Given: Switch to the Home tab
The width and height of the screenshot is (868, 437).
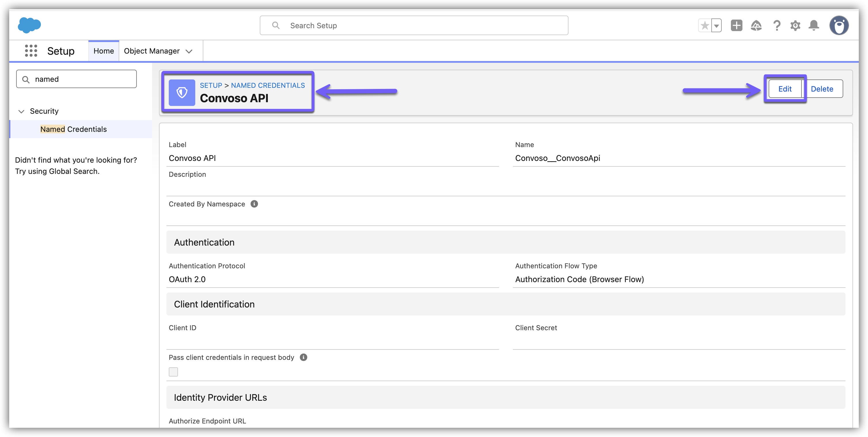Looking at the screenshot, I should click(x=103, y=51).
